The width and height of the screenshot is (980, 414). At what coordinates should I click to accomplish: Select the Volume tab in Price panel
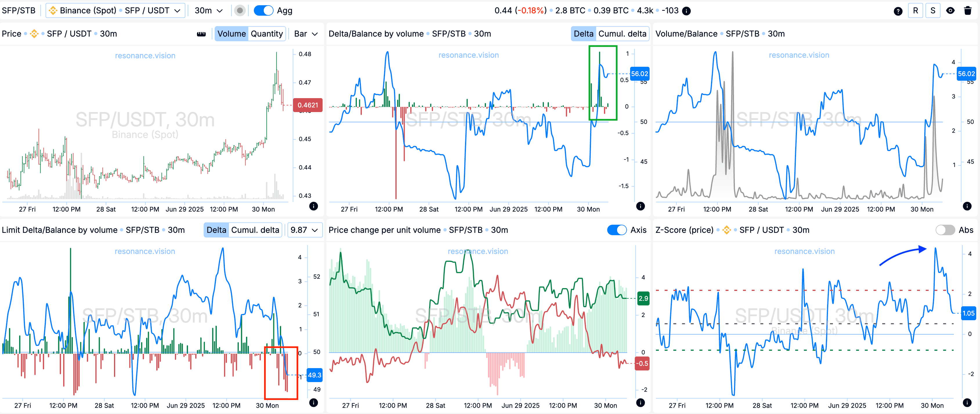pos(231,34)
